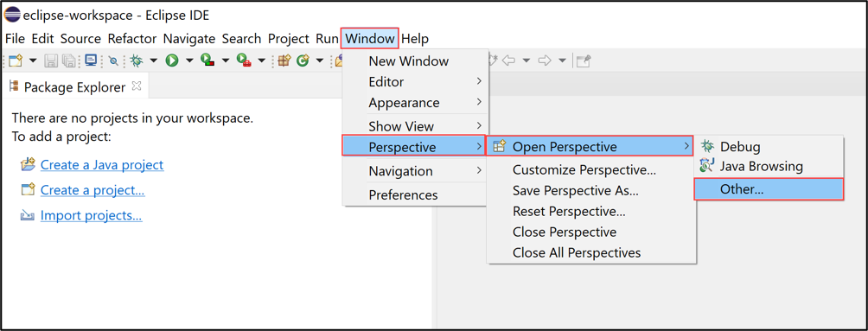Click the Debug bug icon in toolbar
Screen dimensions: 868x331
(x=137, y=60)
